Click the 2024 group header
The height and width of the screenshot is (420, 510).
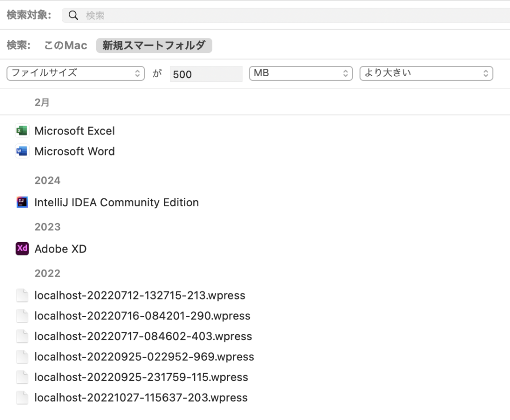point(47,180)
